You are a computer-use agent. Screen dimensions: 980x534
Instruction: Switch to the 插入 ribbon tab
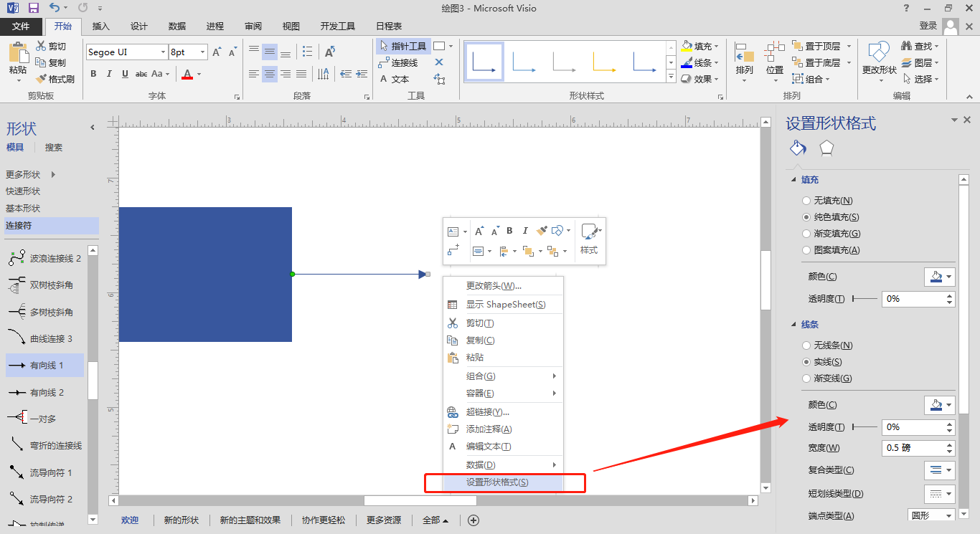coord(100,26)
